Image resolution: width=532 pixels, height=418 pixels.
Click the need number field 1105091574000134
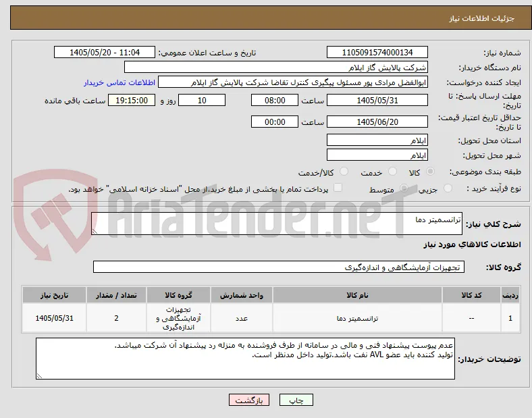tap(377, 52)
